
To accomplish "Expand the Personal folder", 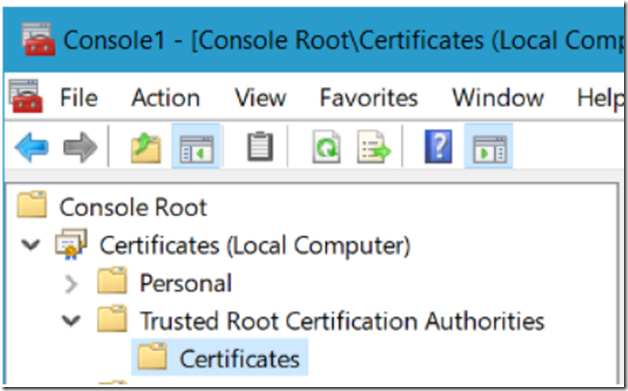I will pyautogui.click(x=71, y=284).
